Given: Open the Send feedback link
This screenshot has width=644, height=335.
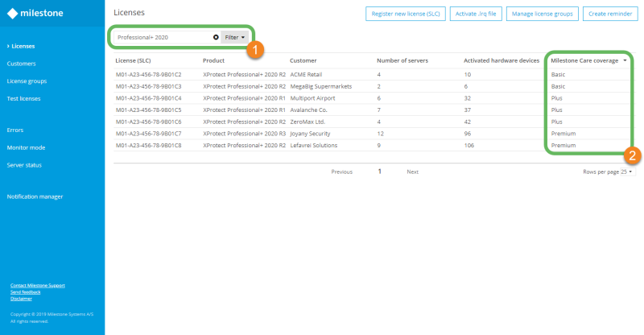Looking at the screenshot, I should click(25, 292).
